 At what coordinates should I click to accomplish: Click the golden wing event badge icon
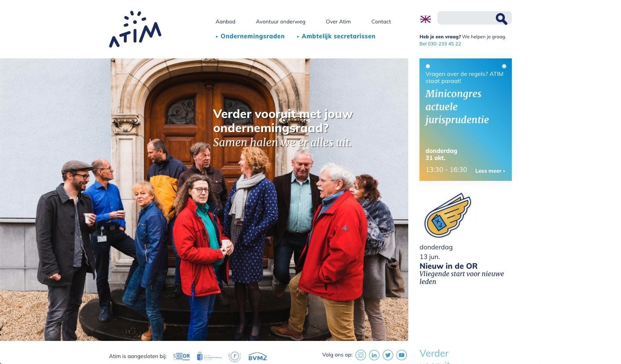(x=447, y=215)
